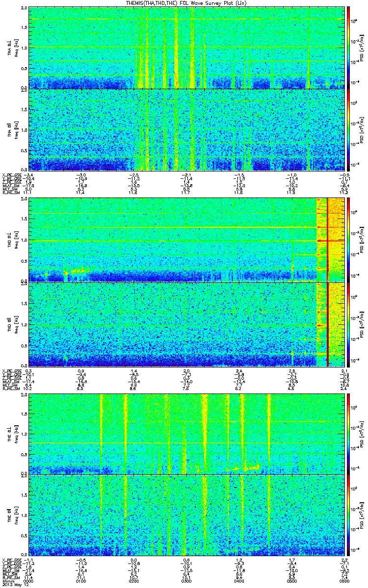The height and width of the screenshot is (588, 368).
Task: Click the X_RE_GSE row label under the THE panels
Action: pos(12,560)
